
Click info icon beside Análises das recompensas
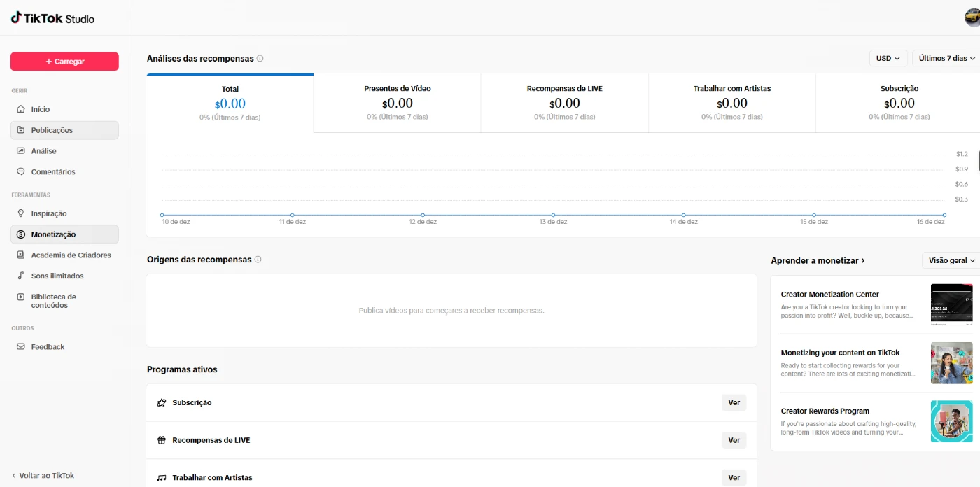coord(260,59)
